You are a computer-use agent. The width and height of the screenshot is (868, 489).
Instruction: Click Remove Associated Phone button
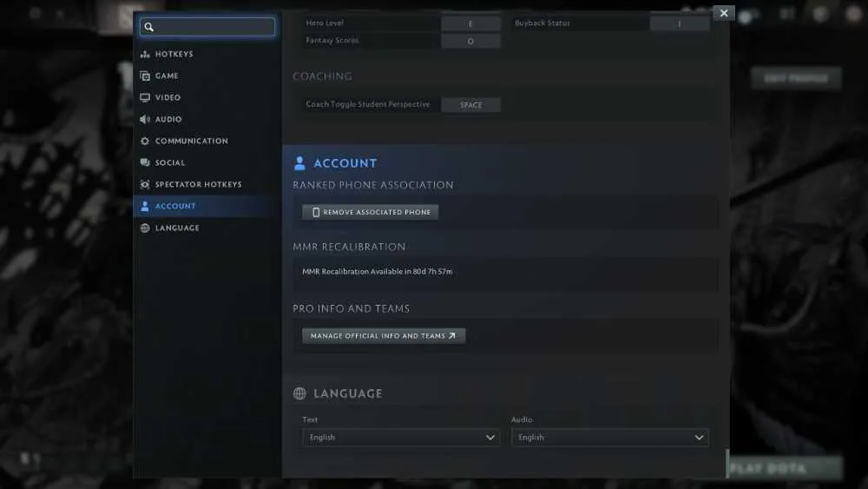click(x=371, y=212)
